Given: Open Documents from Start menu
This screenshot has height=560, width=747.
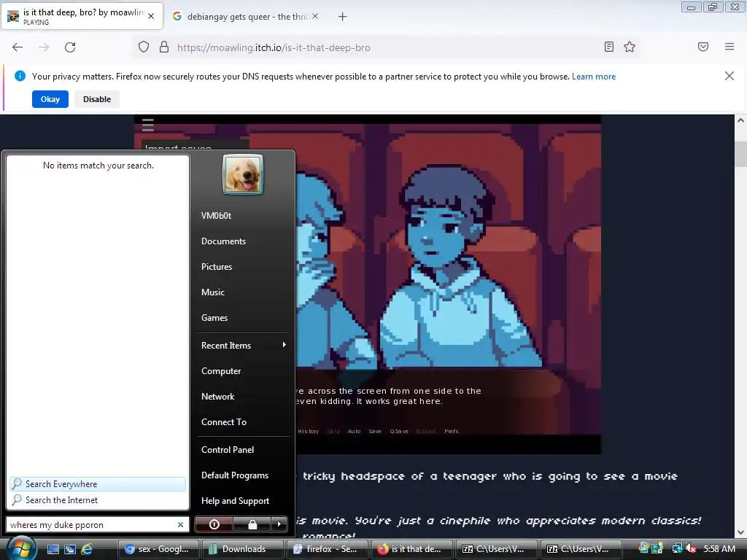Looking at the screenshot, I should point(223,241).
